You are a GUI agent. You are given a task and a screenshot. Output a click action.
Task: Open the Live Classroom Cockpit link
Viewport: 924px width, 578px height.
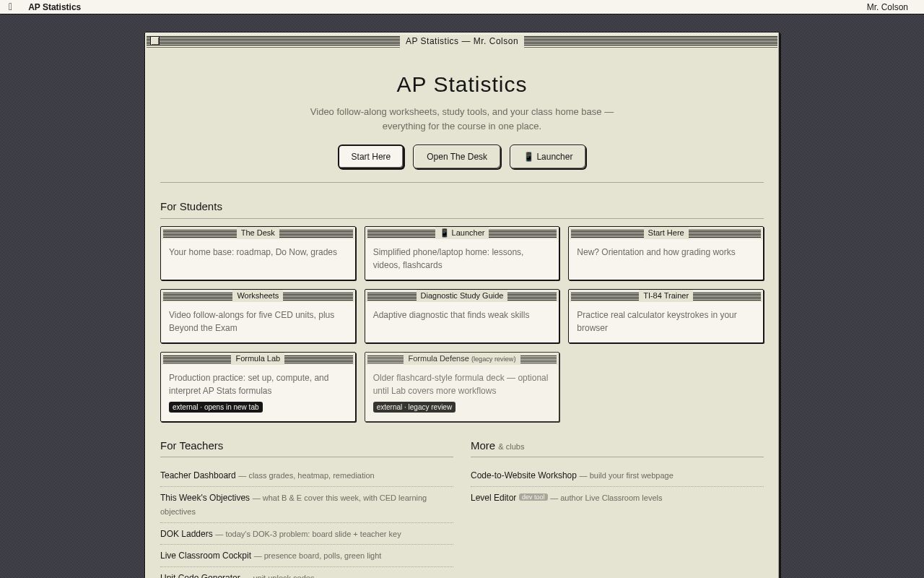coord(206,556)
